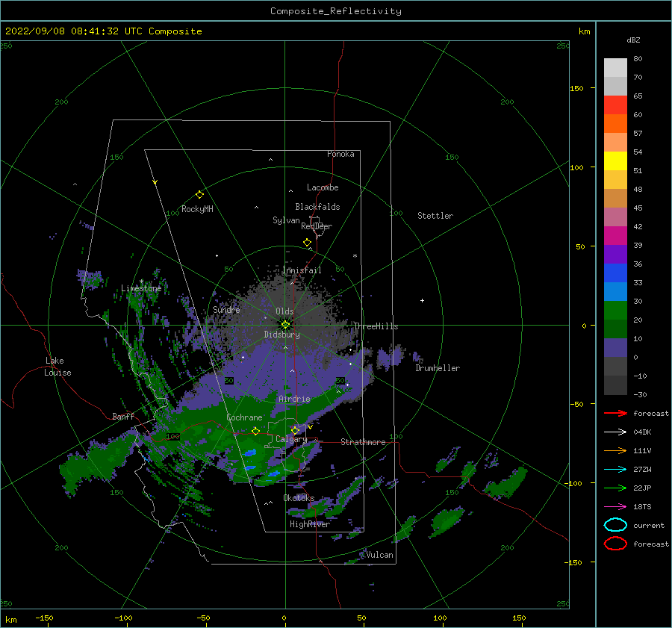Pick the red swatch in dBZ scale
The width and height of the screenshot is (672, 628).
point(615,105)
